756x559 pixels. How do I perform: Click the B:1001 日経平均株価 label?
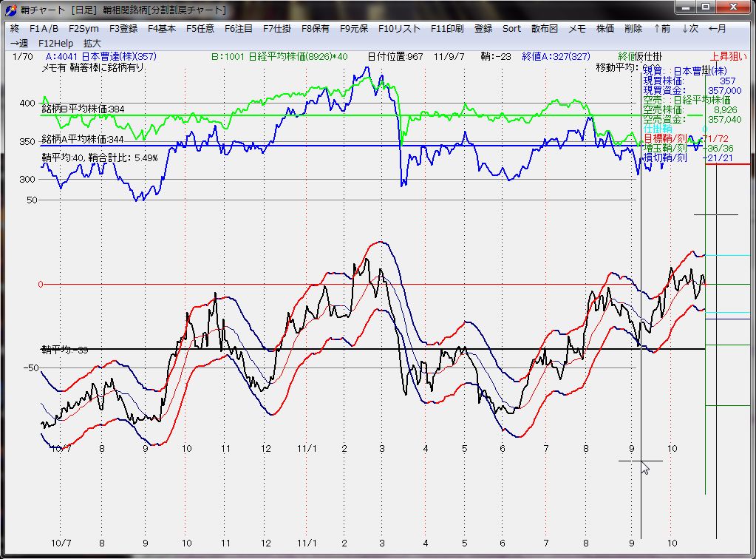(279, 56)
